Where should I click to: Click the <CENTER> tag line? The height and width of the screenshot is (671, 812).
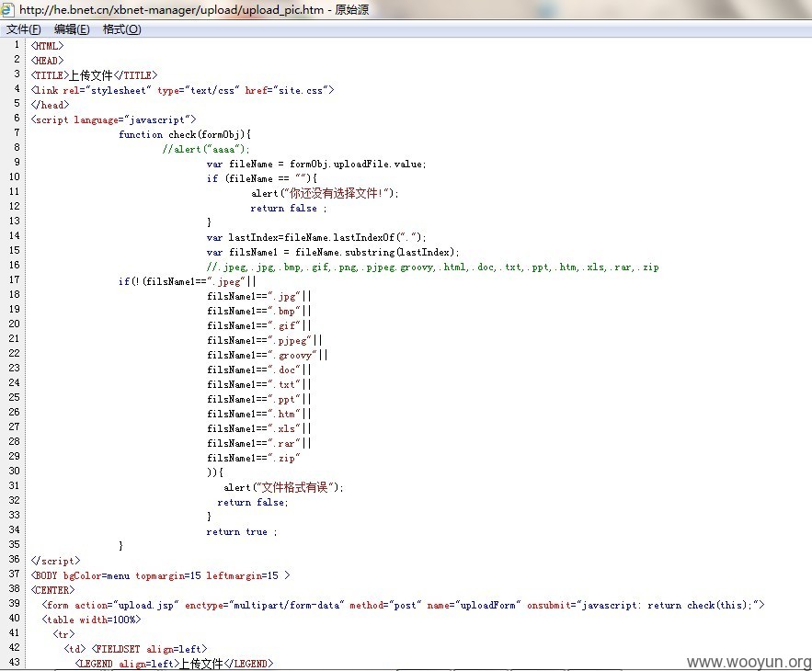click(x=52, y=590)
